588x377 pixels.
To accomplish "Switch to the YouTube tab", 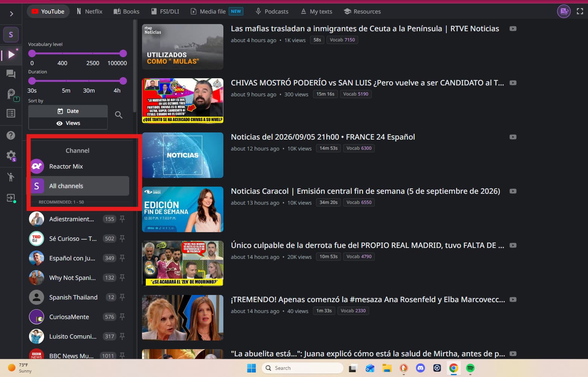I will click(48, 12).
